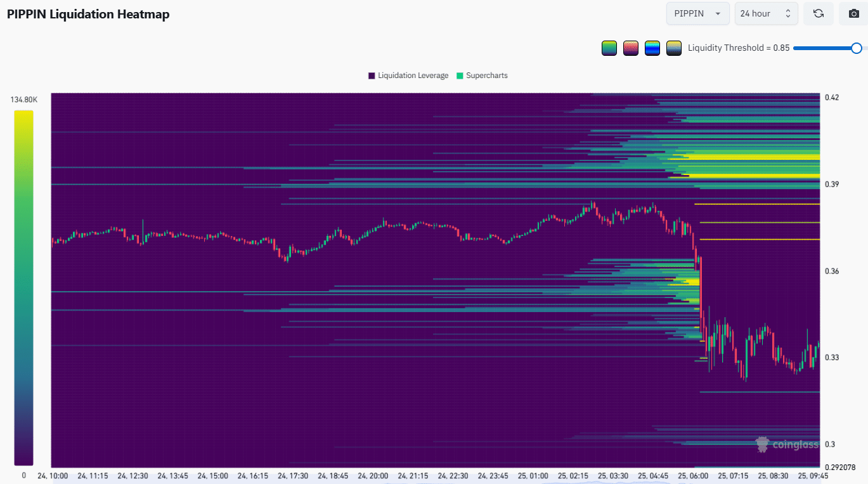The height and width of the screenshot is (484, 868).
Task: Toggle the Supercharts legend series
Action: (x=486, y=75)
